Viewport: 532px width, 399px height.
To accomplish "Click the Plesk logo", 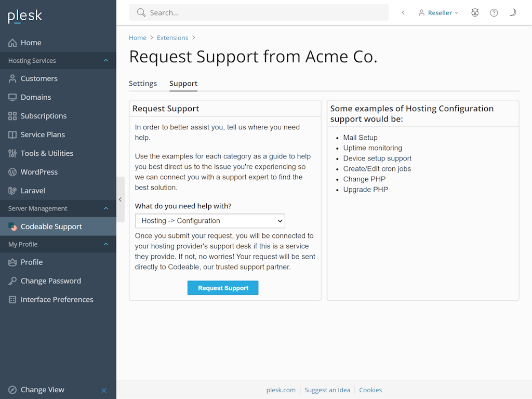I will (25, 16).
